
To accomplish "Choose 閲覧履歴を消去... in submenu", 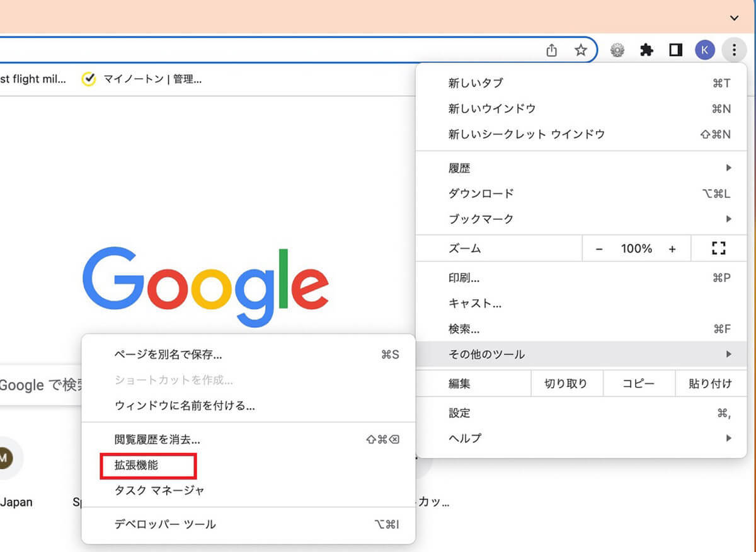I will 248,439.
